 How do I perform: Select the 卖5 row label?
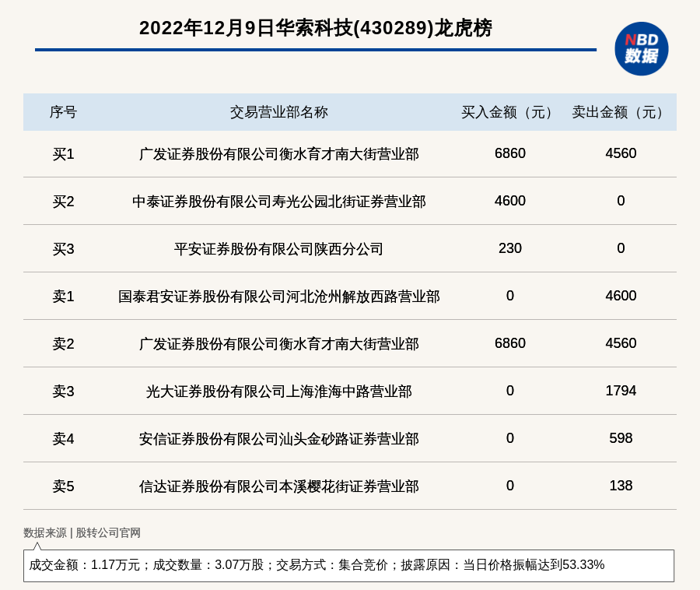point(63,486)
